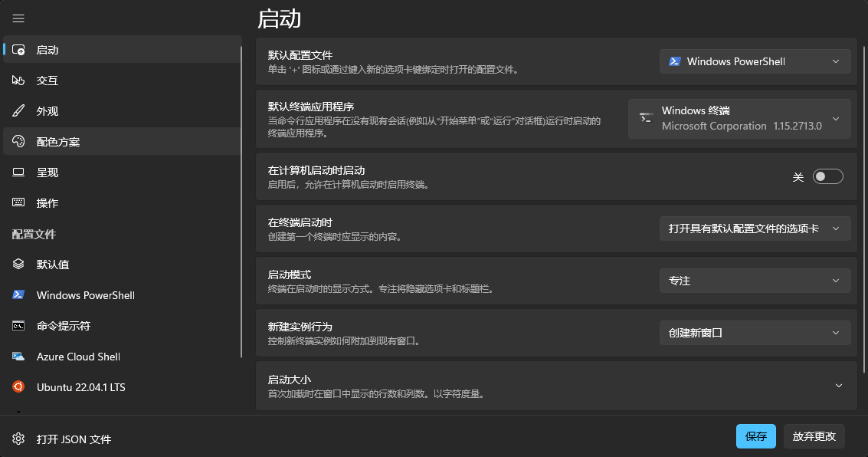Click the gear icon beside 打开 JSON 文件
This screenshot has width=868, height=457.
[x=19, y=439]
